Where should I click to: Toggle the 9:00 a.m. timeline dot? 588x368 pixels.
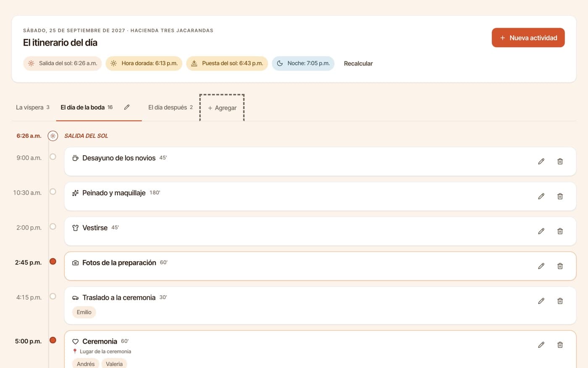coord(53,157)
